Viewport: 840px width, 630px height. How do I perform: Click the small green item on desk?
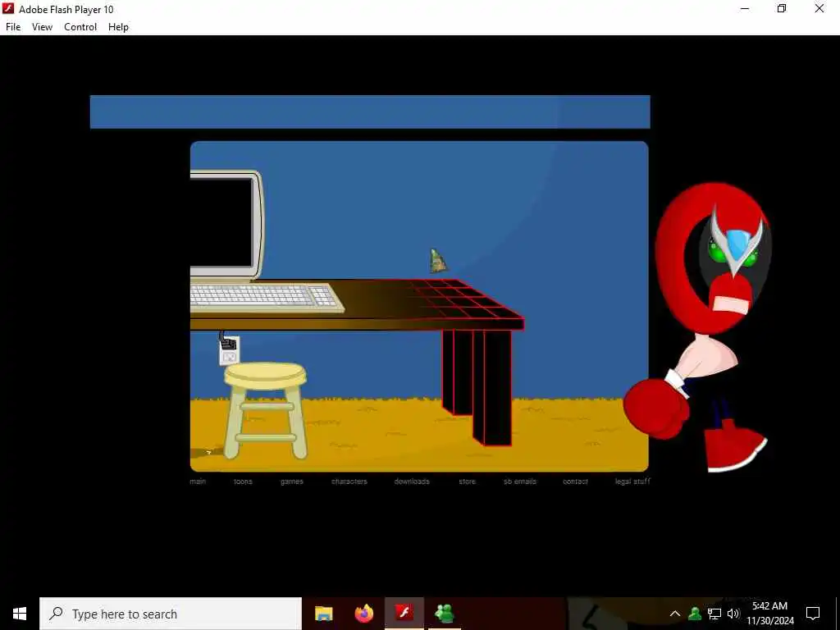pos(438,260)
